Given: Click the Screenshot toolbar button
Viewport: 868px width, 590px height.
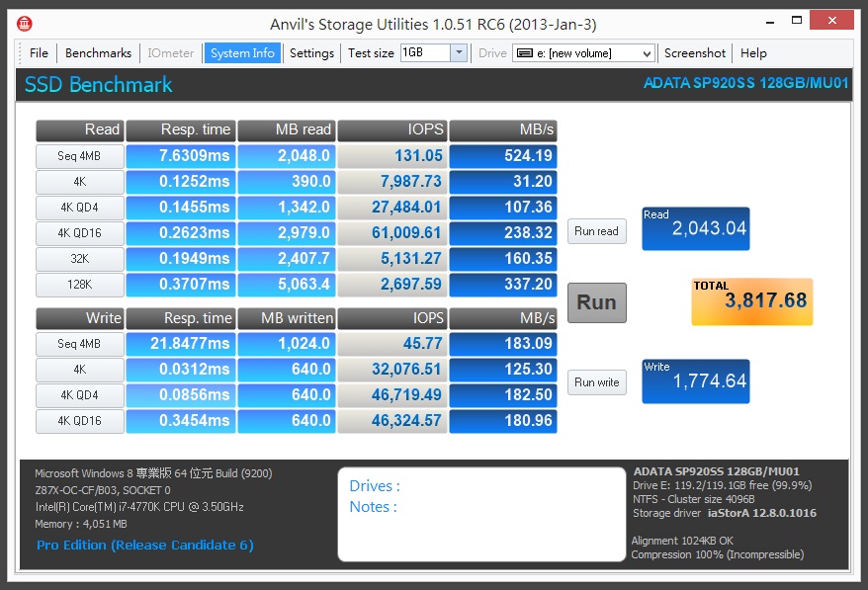Looking at the screenshot, I should (695, 53).
